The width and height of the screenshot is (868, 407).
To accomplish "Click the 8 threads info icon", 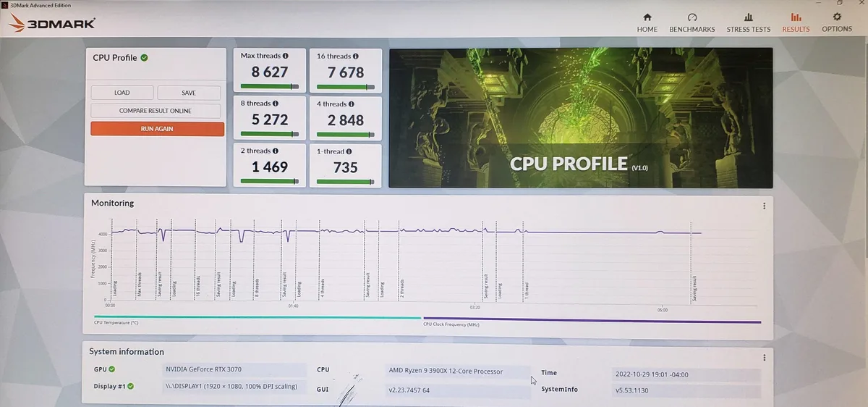I will (x=277, y=104).
